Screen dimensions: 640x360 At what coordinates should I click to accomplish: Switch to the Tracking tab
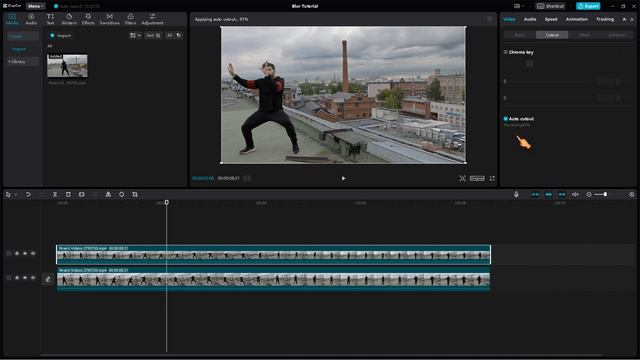point(604,19)
